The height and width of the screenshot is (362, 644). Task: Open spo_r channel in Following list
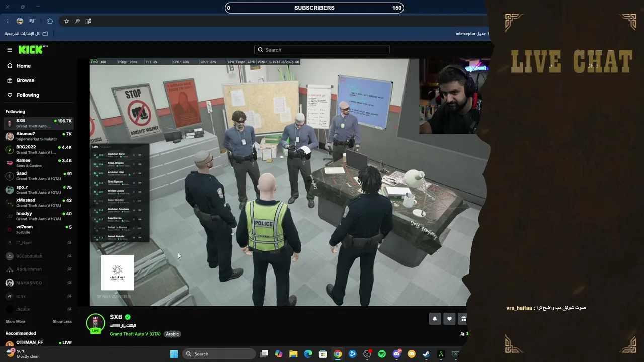tap(39, 190)
